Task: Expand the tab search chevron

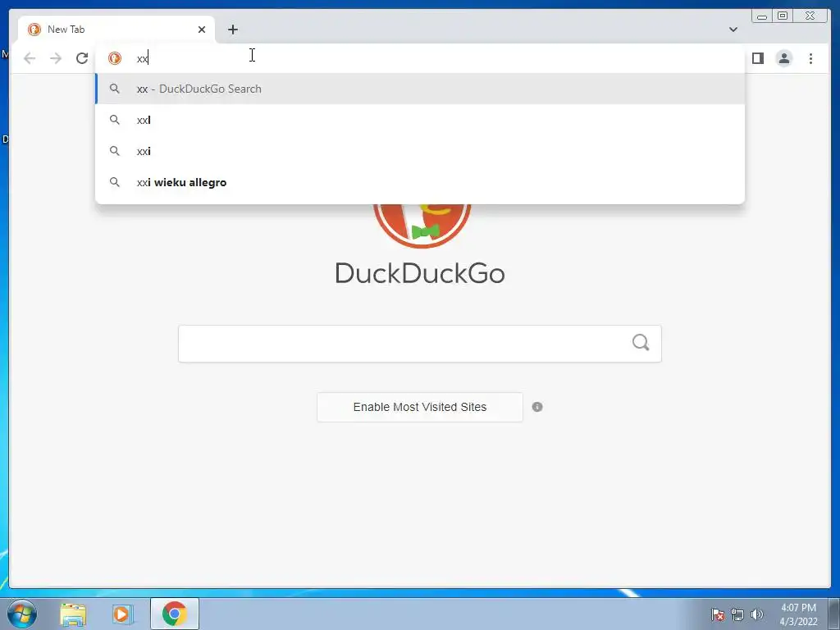Action: [733, 30]
